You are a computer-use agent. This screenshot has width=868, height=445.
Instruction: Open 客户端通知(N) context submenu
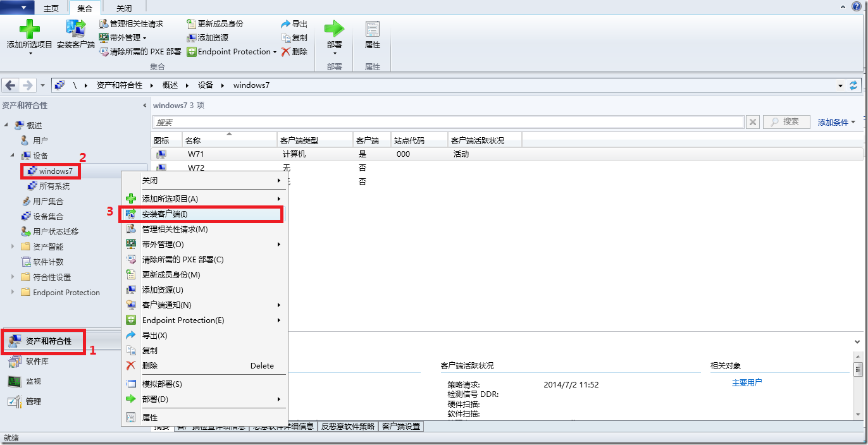click(x=203, y=305)
